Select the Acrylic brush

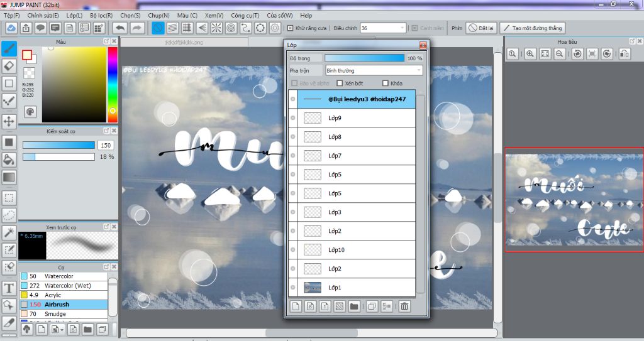pos(64,295)
